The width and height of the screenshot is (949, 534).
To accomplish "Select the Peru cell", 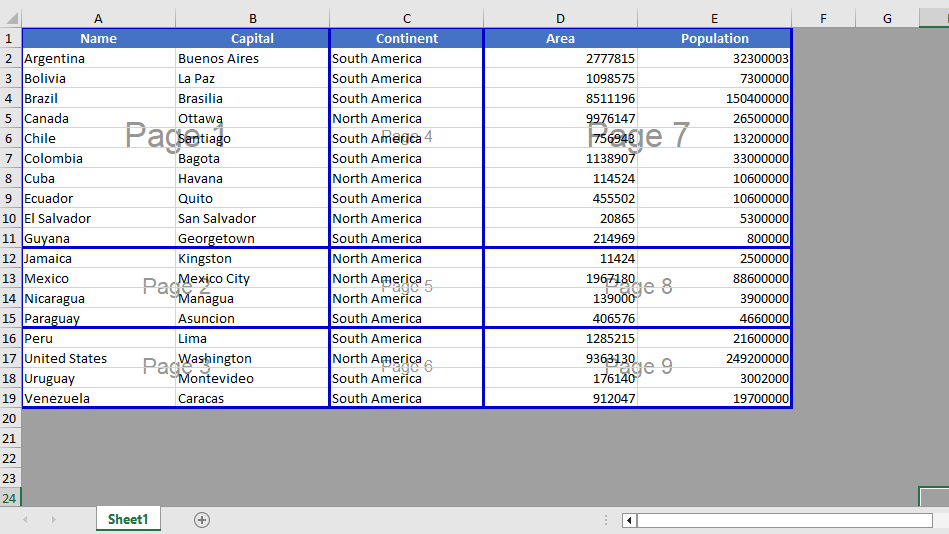I will click(99, 338).
